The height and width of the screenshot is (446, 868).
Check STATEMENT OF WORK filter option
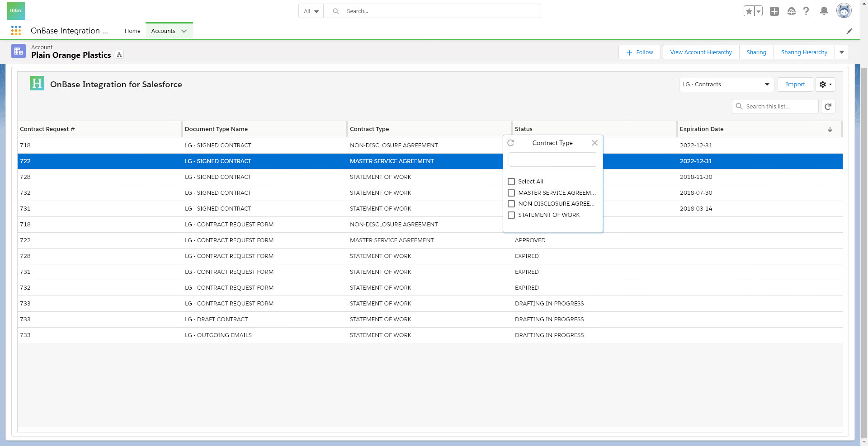click(x=511, y=215)
